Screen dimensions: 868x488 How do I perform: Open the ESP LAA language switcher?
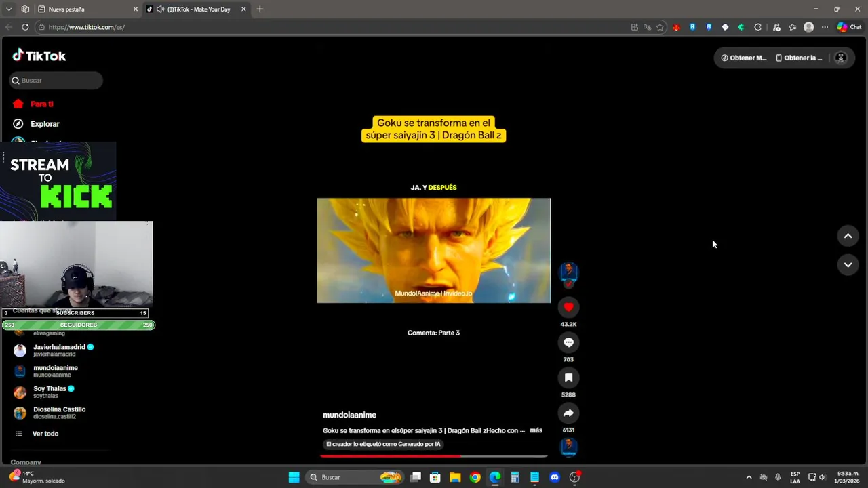click(795, 477)
